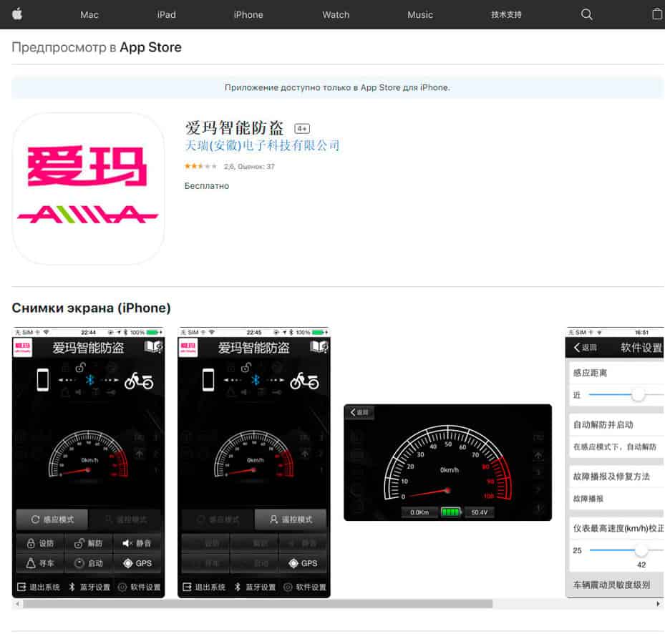Click 退出系统 in second screenshot
This screenshot has height=644, width=665.
(204, 587)
